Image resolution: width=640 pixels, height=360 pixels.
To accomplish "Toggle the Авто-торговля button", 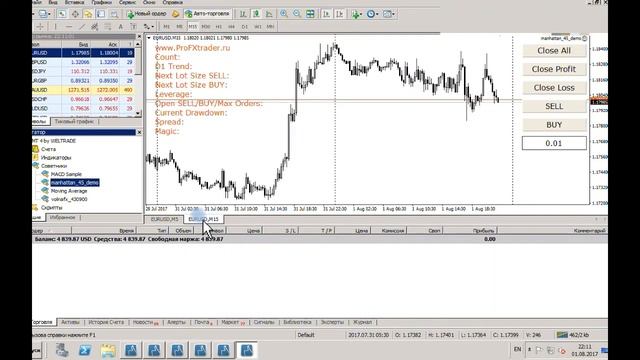I will pos(207,14).
